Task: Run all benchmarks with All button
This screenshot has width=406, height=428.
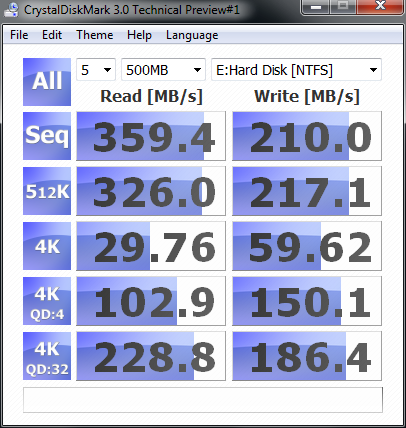Action: pyautogui.click(x=47, y=82)
